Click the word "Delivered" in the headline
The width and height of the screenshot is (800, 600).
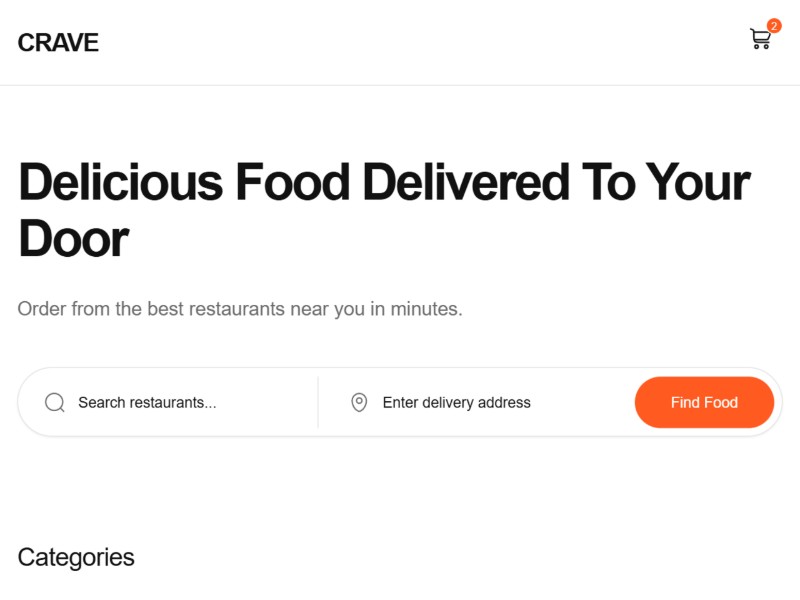[x=460, y=183]
